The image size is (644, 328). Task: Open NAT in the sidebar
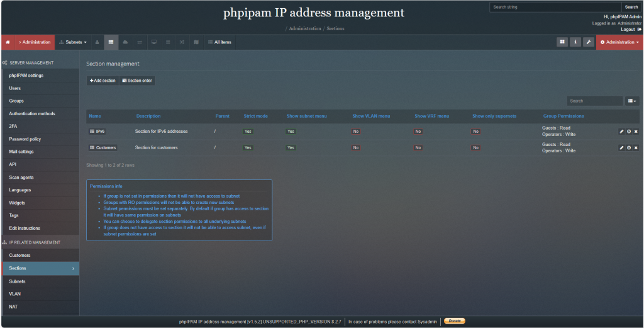pos(41,307)
